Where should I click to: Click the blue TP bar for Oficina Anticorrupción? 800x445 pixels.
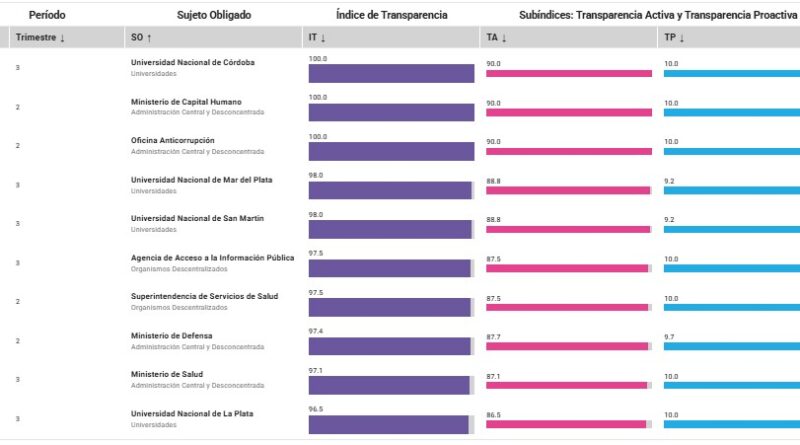point(731,152)
